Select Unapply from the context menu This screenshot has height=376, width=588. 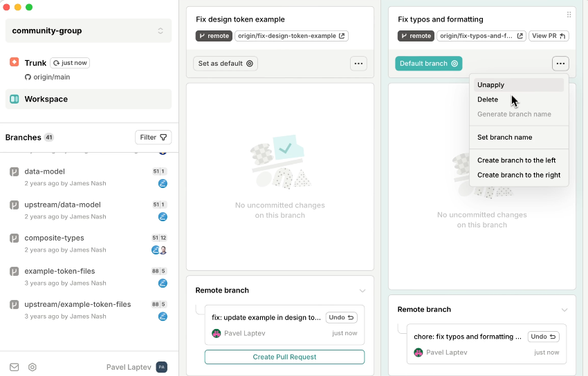(490, 85)
